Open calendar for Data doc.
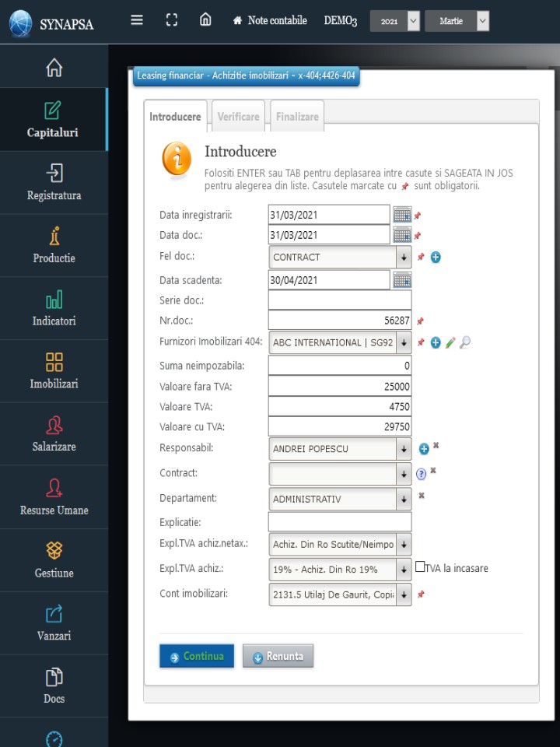The image size is (560, 747). click(402, 235)
